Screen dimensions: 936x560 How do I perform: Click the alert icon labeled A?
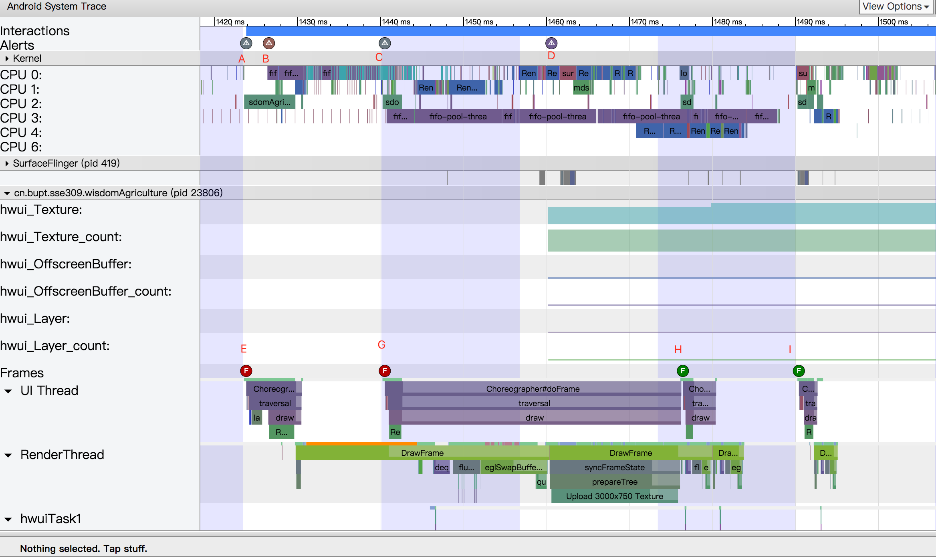pos(246,43)
